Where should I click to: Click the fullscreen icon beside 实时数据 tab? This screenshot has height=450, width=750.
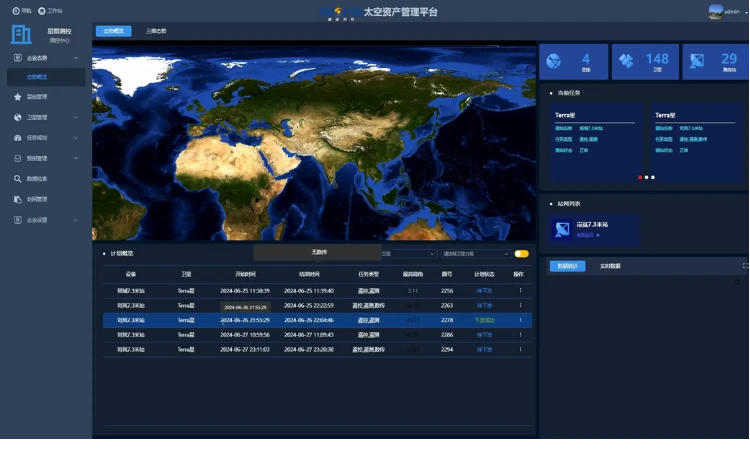[744, 266]
